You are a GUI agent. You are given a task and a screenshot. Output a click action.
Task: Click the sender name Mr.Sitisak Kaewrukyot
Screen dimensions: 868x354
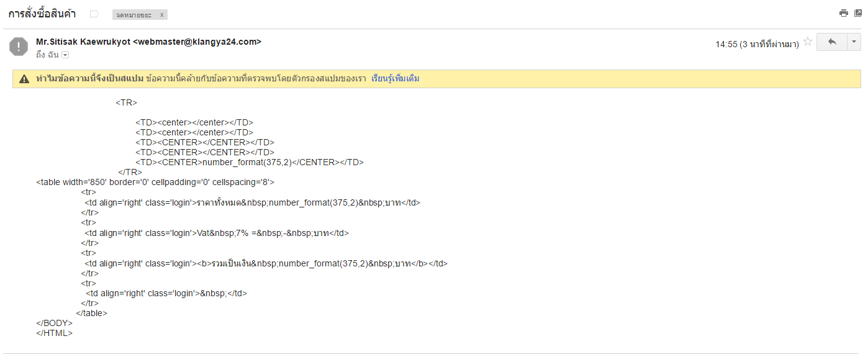[x=83, y=42]
